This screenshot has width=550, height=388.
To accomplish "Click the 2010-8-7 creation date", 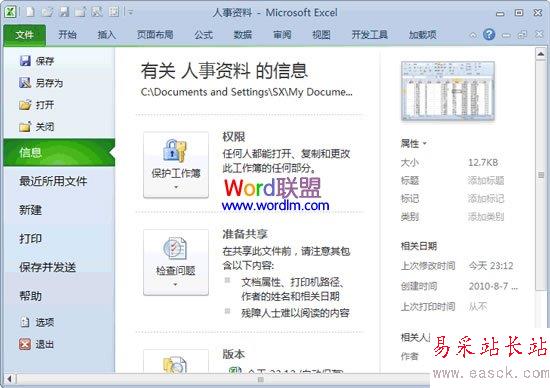I will click(x=493, y=286).
